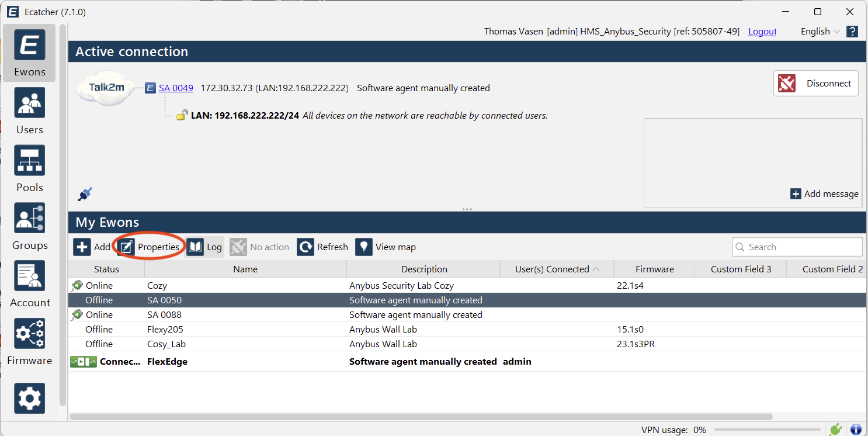Click the panel splitter handle dots
Image resolution: width=868 pixels, height=436 pixels.
click(x=467, y=209)
